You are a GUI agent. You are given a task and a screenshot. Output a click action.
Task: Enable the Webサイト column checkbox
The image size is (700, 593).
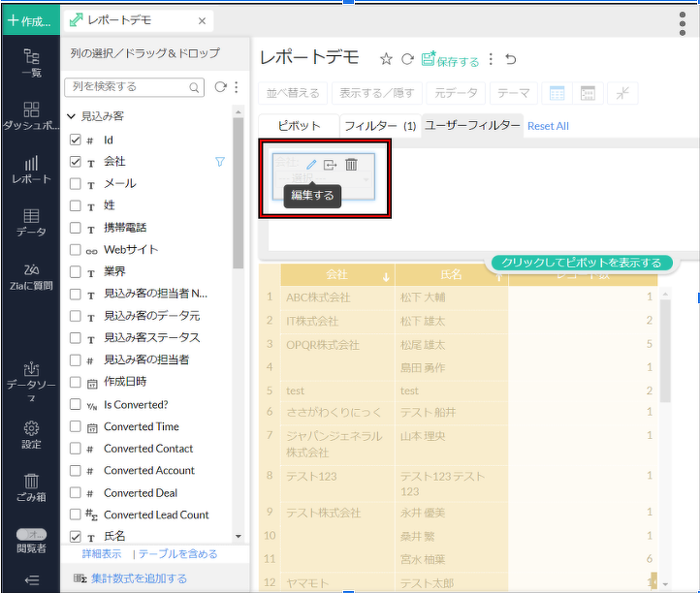(76, 250)
